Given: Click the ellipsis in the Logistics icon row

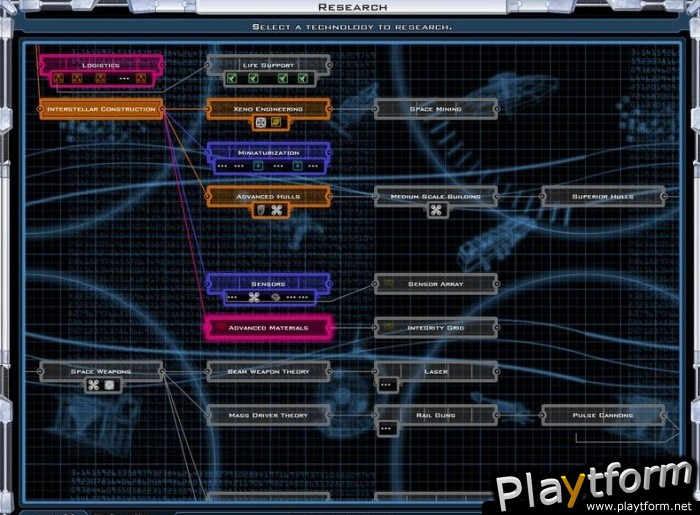Looking at the screenshot, I should (x=124, y=79).
